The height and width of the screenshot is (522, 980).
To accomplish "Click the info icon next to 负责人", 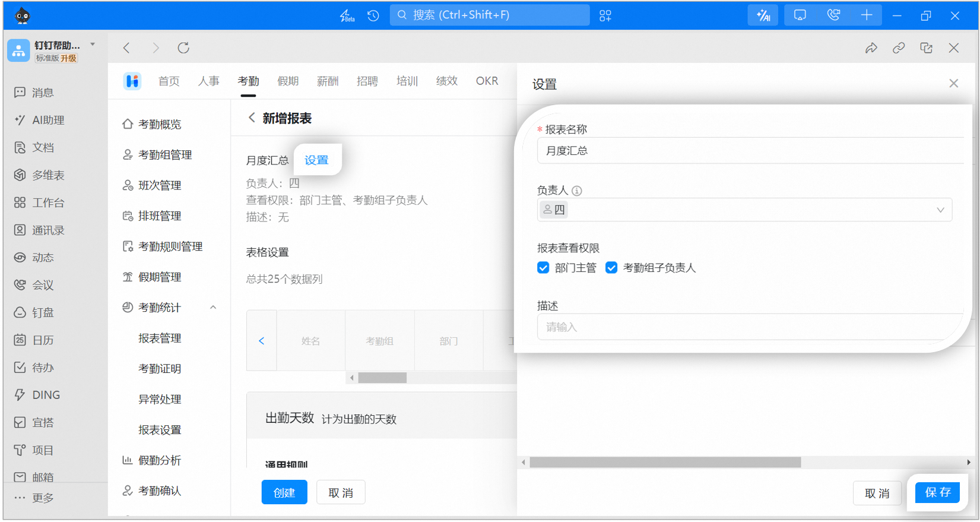I will 577,191.
